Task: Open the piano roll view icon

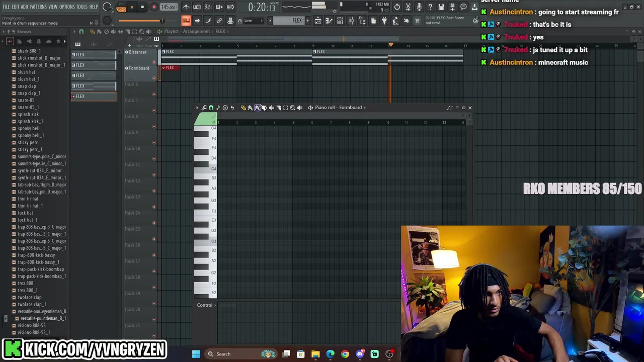Action: pos(329,21)
